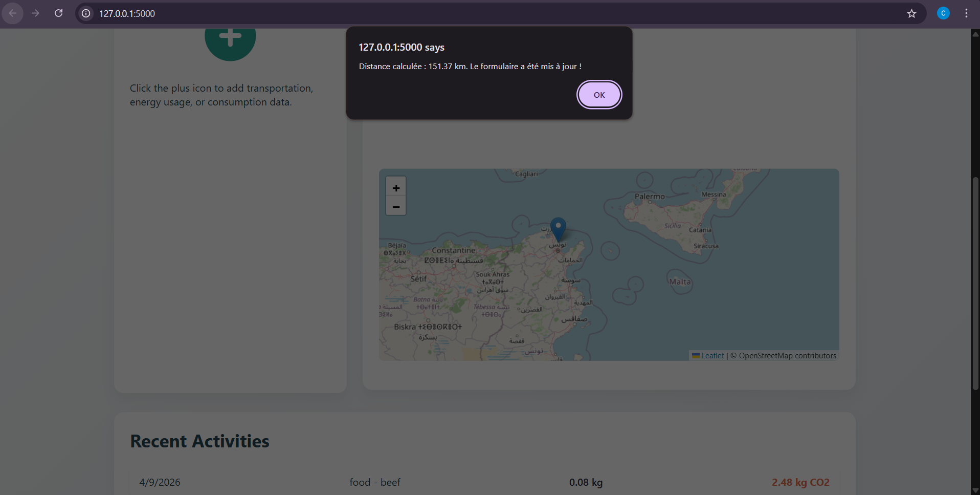Reload the page

[x=58, y=13]
